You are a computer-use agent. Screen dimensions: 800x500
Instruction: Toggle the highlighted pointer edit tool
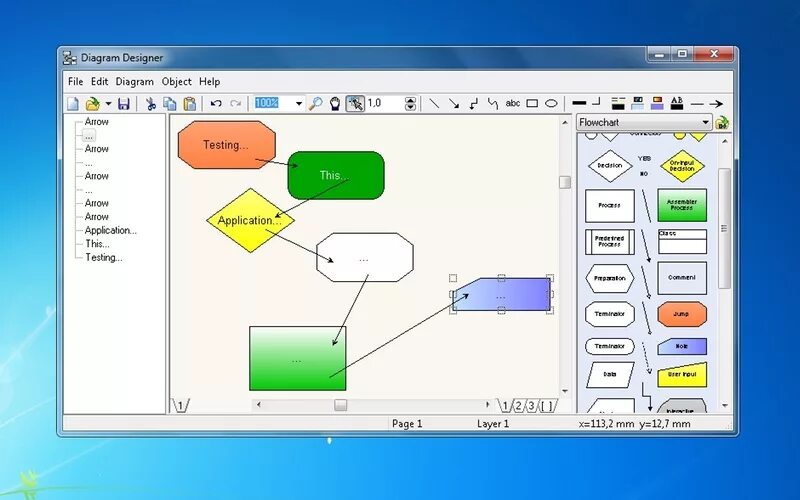coord(355,104)
